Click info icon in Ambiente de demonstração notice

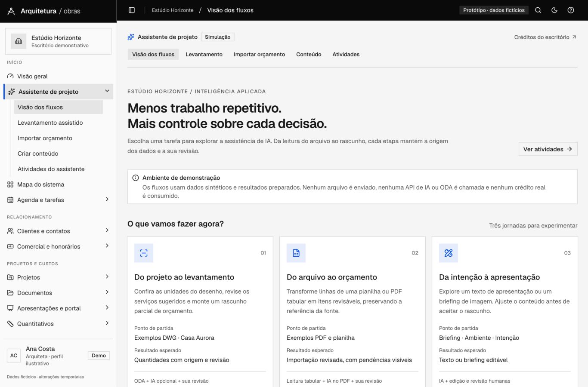click(x=136, y=178)
